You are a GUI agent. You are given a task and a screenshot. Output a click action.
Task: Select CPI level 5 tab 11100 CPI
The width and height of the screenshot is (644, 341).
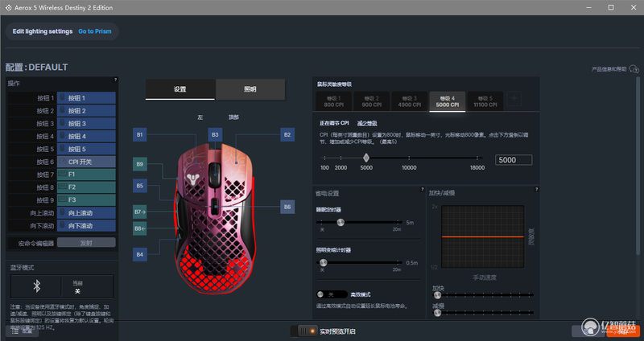pyautogui.click(x=485, y=101)
